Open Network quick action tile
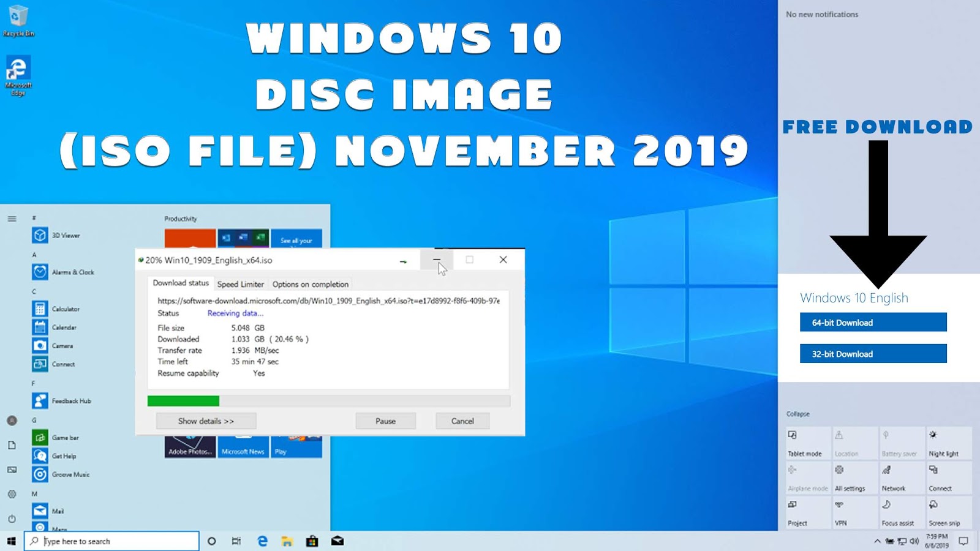Viewport: 980px width, 551px height. click(902, 478)
